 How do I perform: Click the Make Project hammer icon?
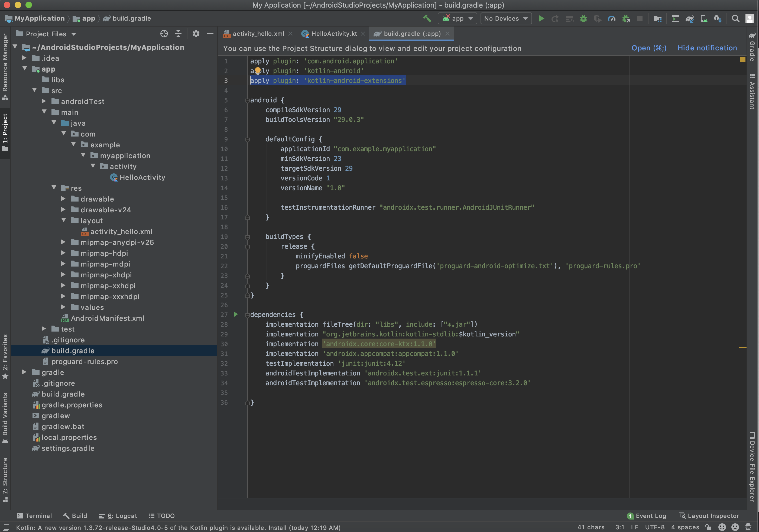pyautogui.click(x=427, y=18)
